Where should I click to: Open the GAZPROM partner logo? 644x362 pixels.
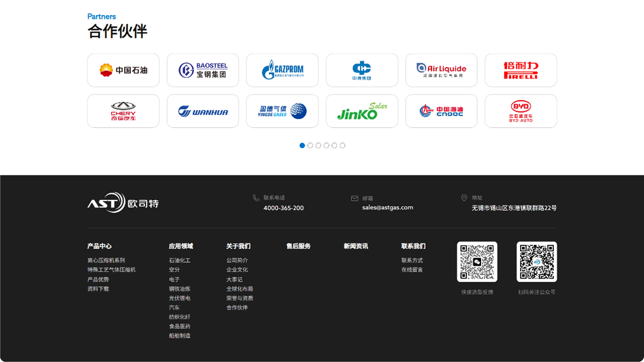pos(282,70)
